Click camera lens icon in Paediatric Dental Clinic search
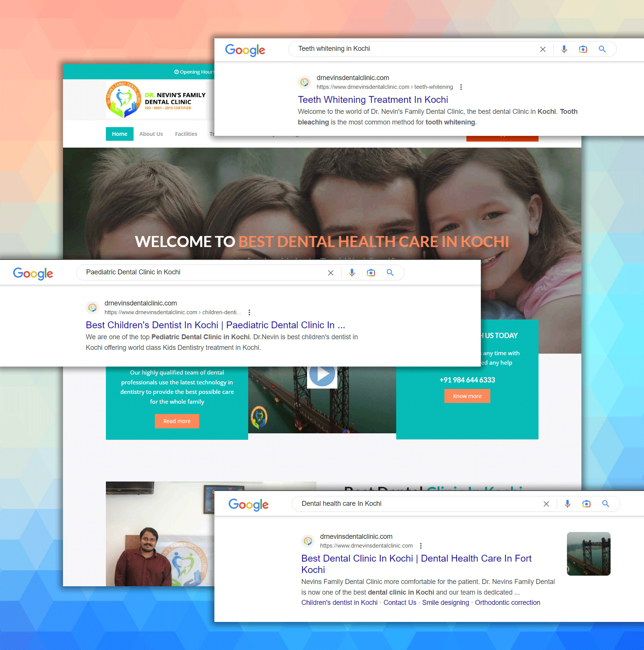 pos(371,273)
